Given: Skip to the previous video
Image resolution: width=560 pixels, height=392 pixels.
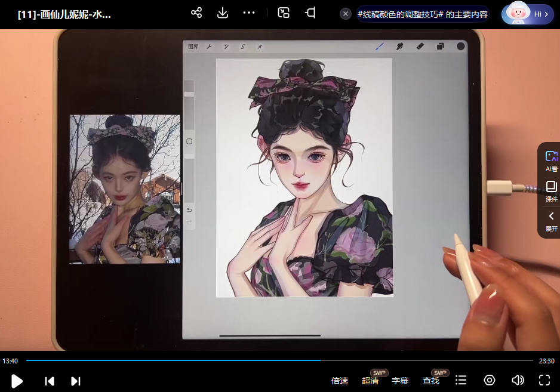Looking at the screenshot, I should point(50,381).
